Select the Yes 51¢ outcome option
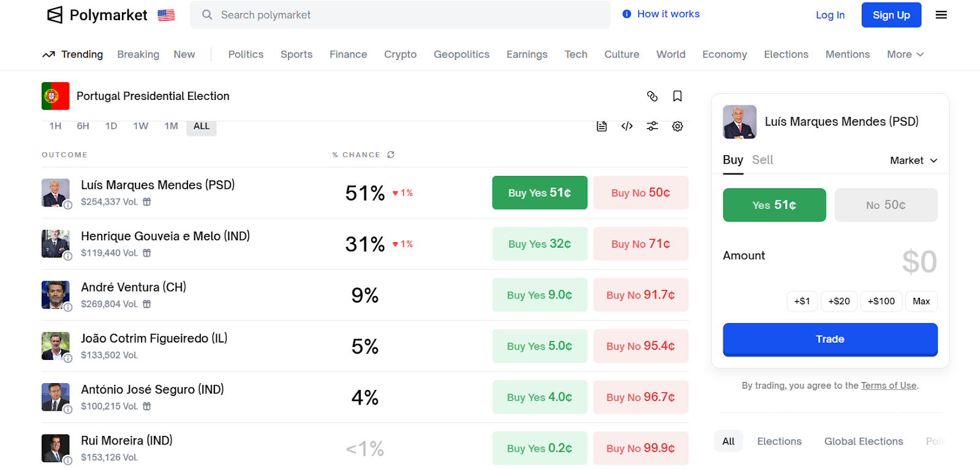The image size is (980, 469). tap(774, 205)
